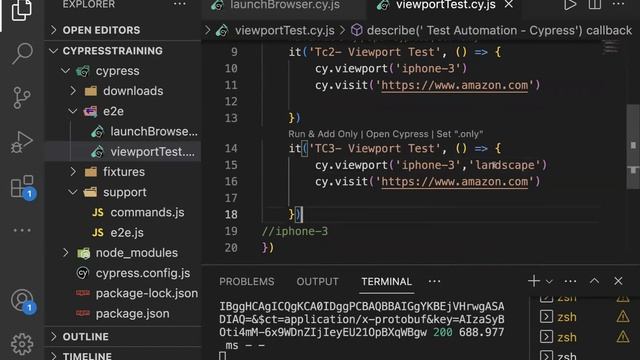Open cypress.config.js file
640x360 pixels.
click(x=122, y=273)
